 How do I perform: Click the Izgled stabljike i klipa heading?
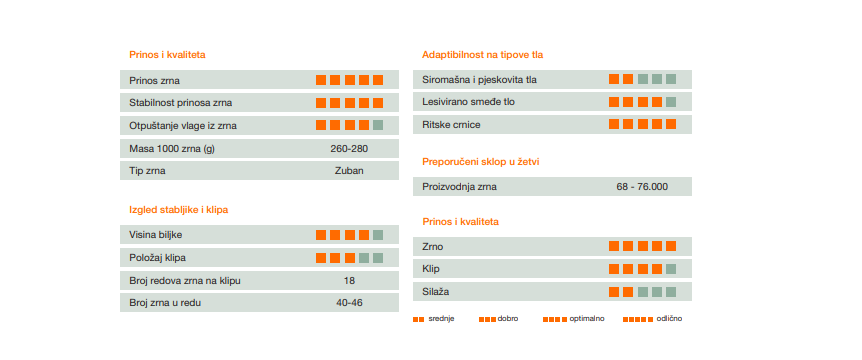point(179,210)
